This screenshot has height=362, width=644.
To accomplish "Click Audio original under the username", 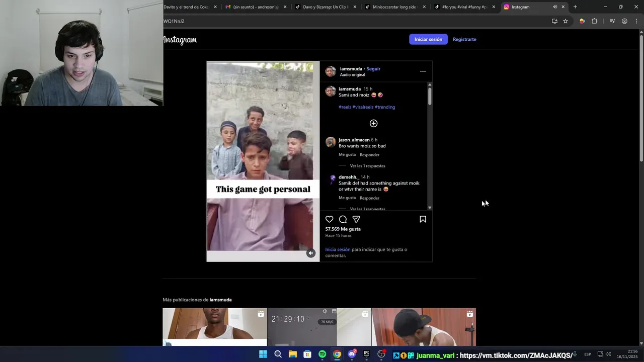I will pos(352,75).
